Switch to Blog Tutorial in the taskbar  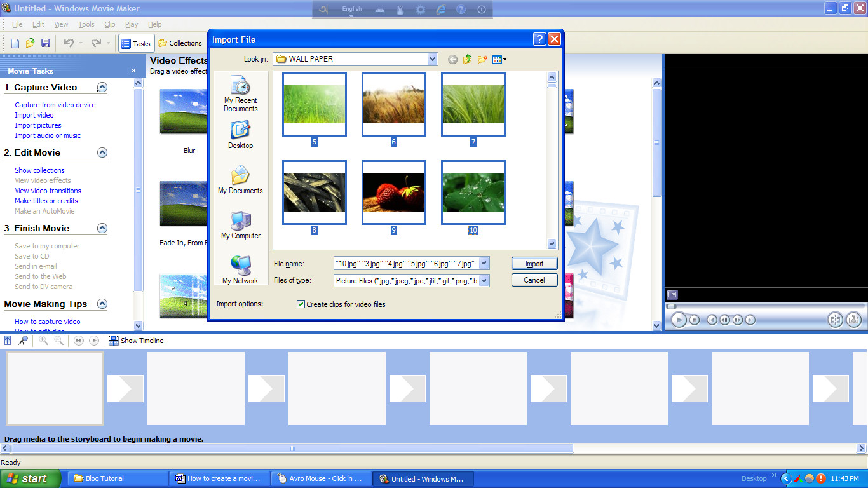[x=118, y=478]
